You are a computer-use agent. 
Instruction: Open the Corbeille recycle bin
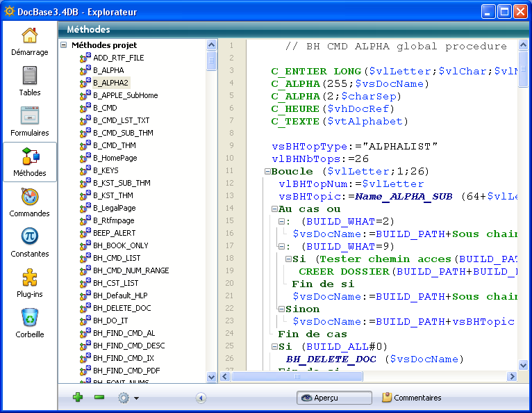(x=29, y=323)
